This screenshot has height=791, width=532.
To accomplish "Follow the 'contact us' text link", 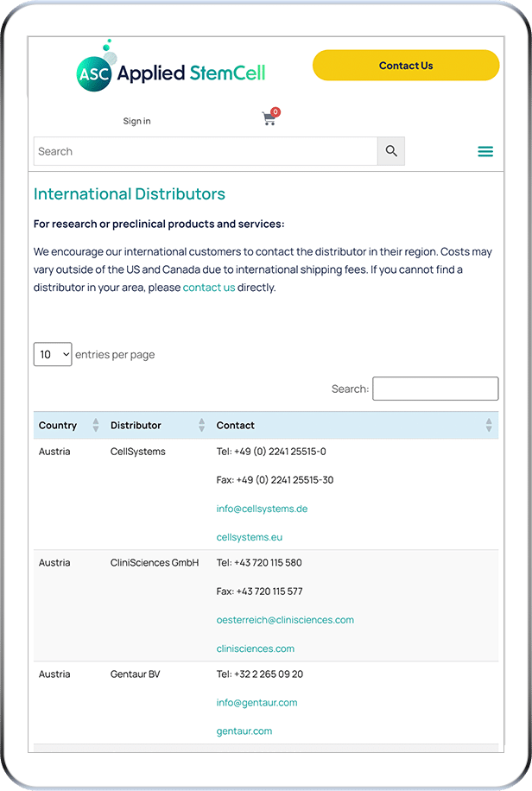I will (x=209, y=288).
